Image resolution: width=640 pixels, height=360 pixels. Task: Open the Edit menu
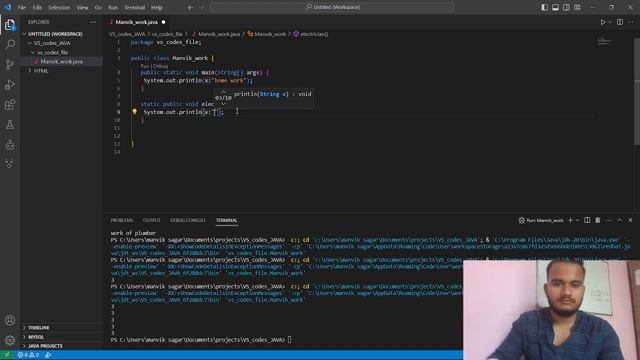pyautogui.click(x=37, y=7)
